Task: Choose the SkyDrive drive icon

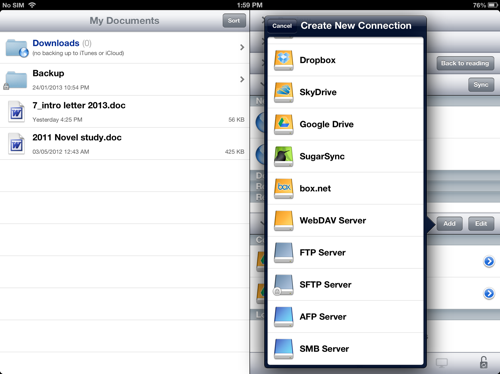Action: coord(284,92)
